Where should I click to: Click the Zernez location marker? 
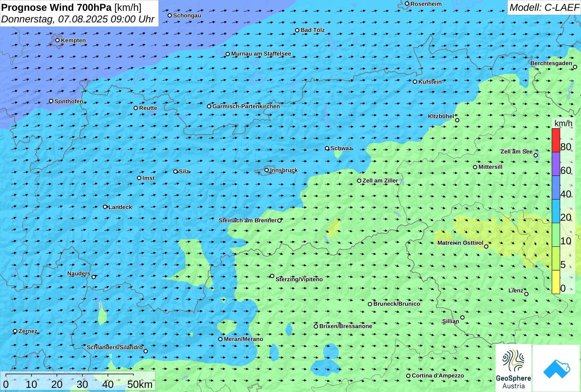point(15,331)
